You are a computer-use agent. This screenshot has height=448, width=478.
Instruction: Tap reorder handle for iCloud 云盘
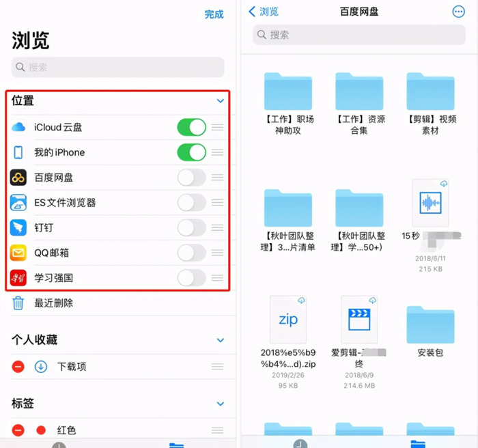[x=218, y=127]
